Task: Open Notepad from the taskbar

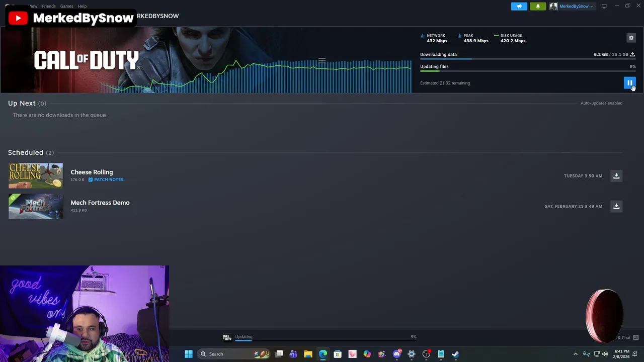Action: [441, 354]
